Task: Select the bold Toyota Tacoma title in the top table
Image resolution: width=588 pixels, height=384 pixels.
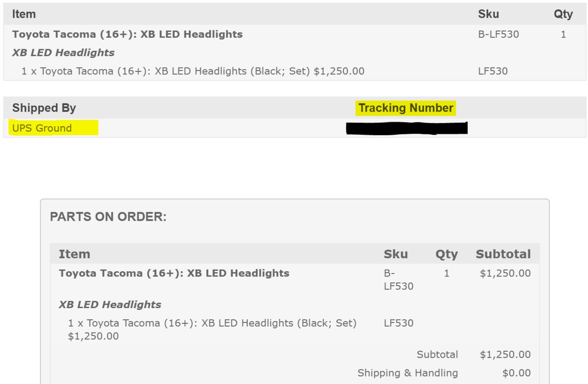Action: 127,34
